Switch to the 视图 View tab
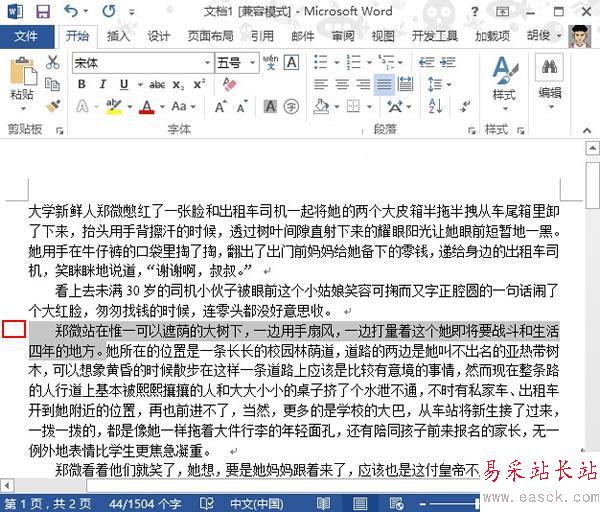This screenshot has height=512, width=600. pyautogui.click(x=383, y=36)
